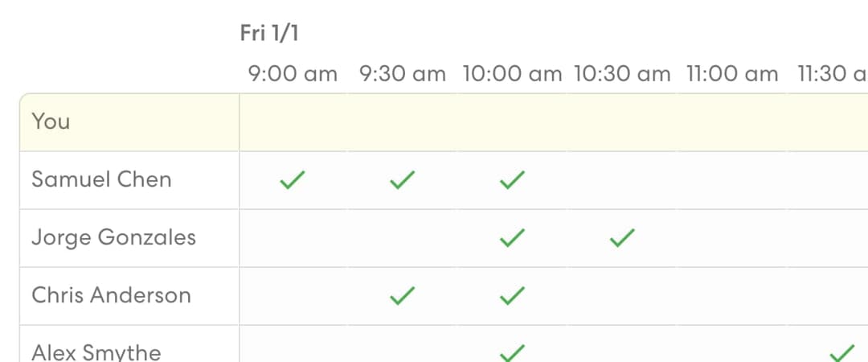Toggle your availability at 11:00 am
Viewport: 868px width, 362px height.
731,122
